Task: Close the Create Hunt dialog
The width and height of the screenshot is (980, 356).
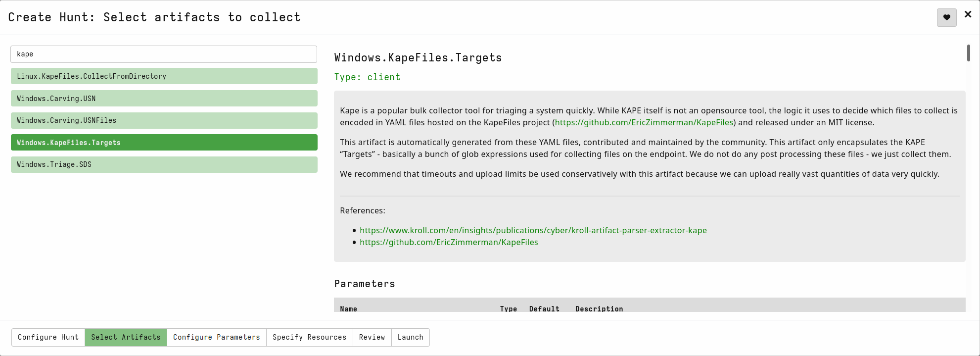Action: [x=968, y=14]
